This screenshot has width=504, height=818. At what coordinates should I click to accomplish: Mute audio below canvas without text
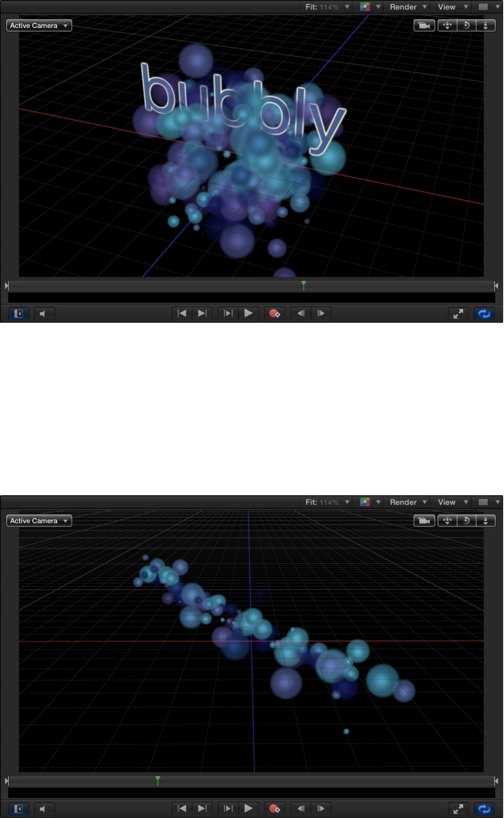tap(44, 809)
